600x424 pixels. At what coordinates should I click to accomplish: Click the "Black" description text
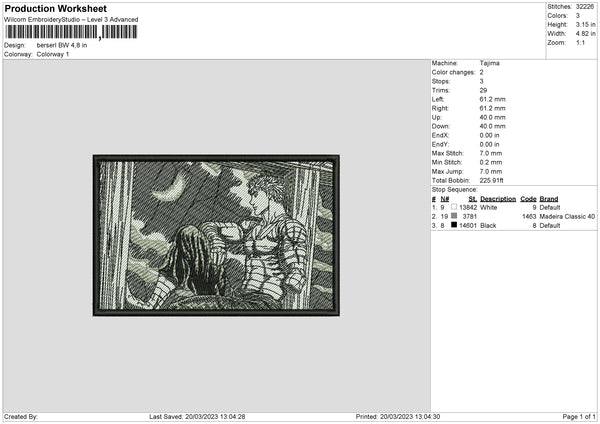(x=488, y=226)
